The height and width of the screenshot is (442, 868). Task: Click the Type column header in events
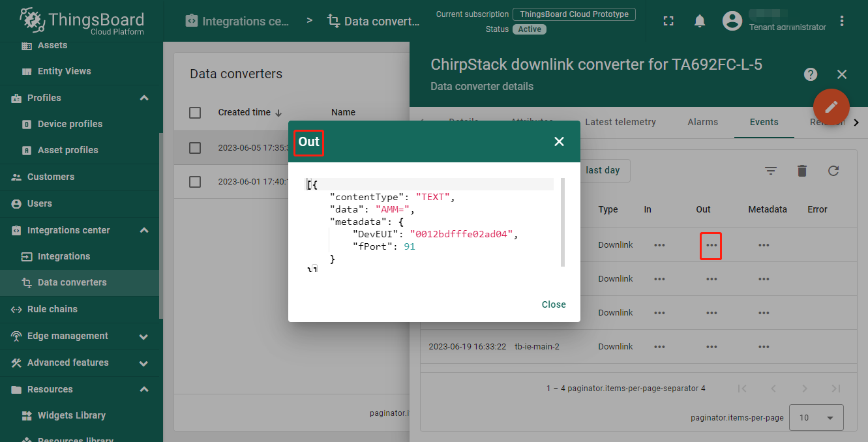(x=608, y=209)
